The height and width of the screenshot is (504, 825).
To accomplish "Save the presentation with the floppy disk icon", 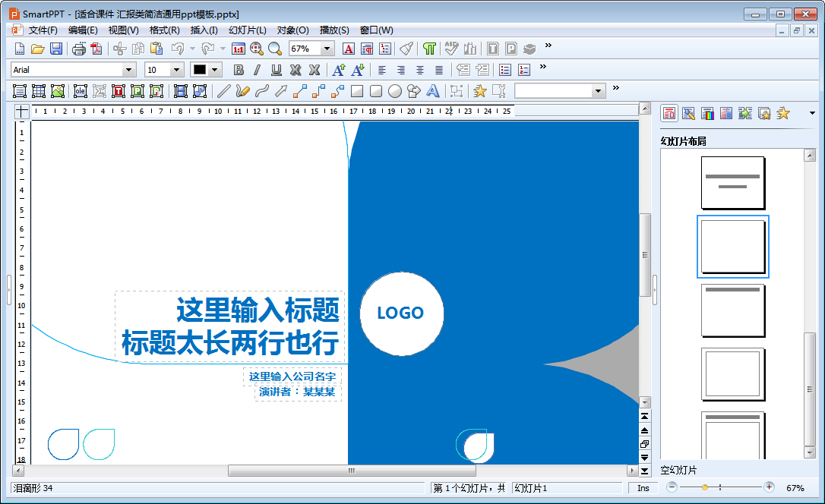I will point(55,49).
